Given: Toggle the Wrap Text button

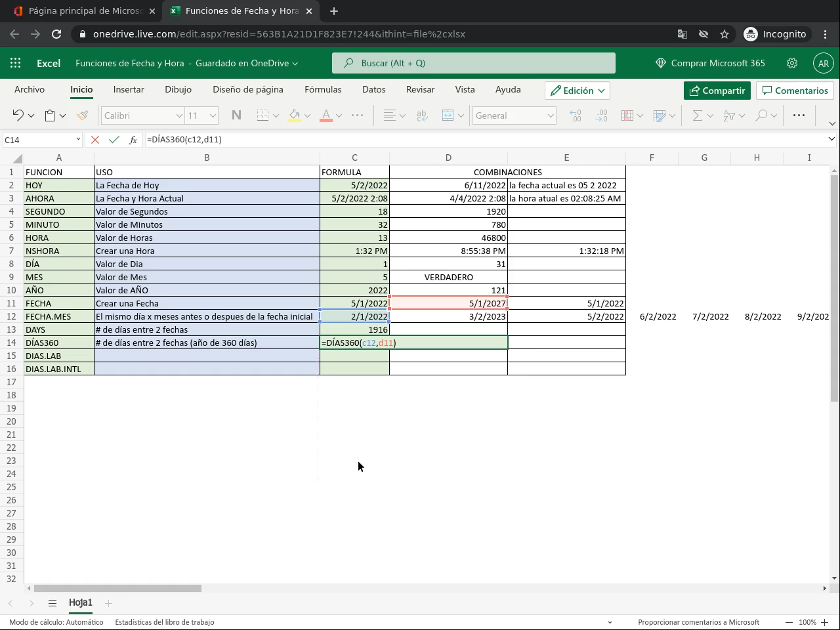Looking at the screenshot, I should click(x=422, y=115).
